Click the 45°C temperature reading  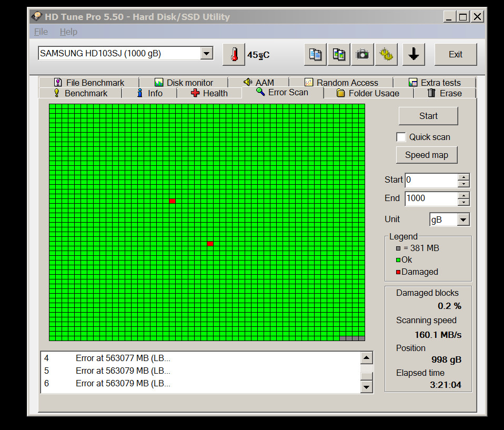[258, 55]
